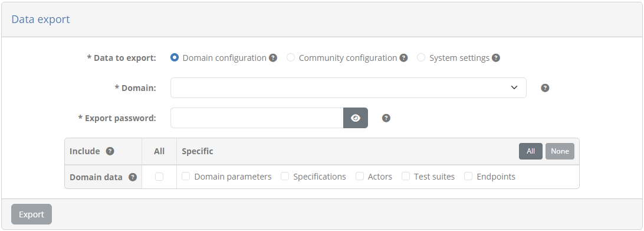644x231 pixels.
Task: Open help icon beside Domain configuration
Action: (x=273, y=58)
